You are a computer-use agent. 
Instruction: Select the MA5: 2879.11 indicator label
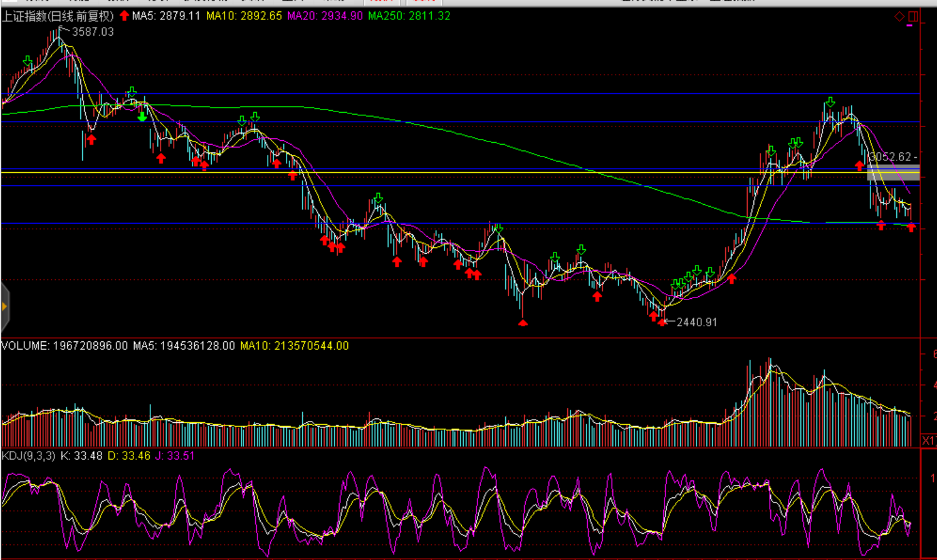click(165, 16)
